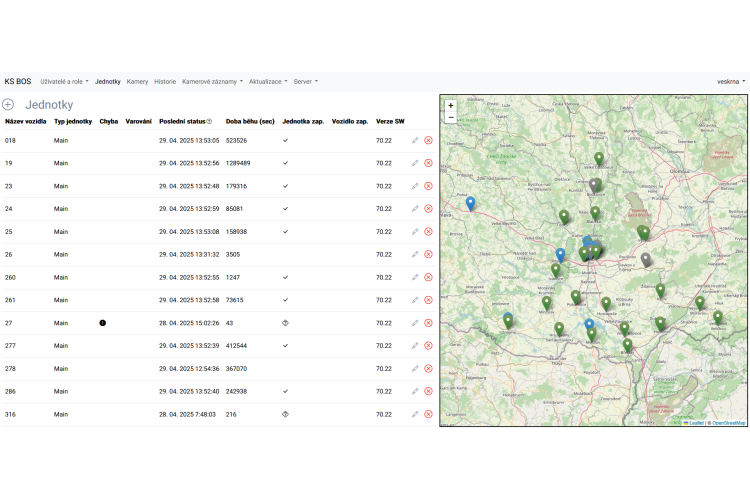Edit unit 23 with pencil icon
The height and width of the screenshot is (500, 750).
(x=415, y=186)
